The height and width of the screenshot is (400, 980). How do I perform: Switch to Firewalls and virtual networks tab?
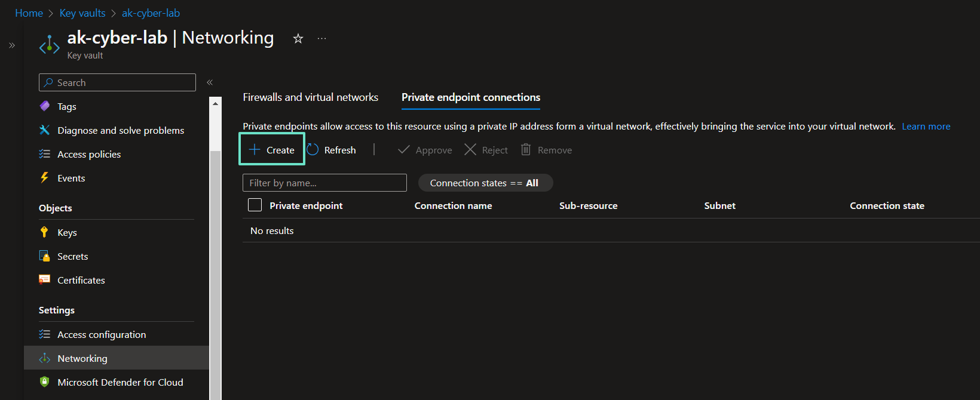311,97
